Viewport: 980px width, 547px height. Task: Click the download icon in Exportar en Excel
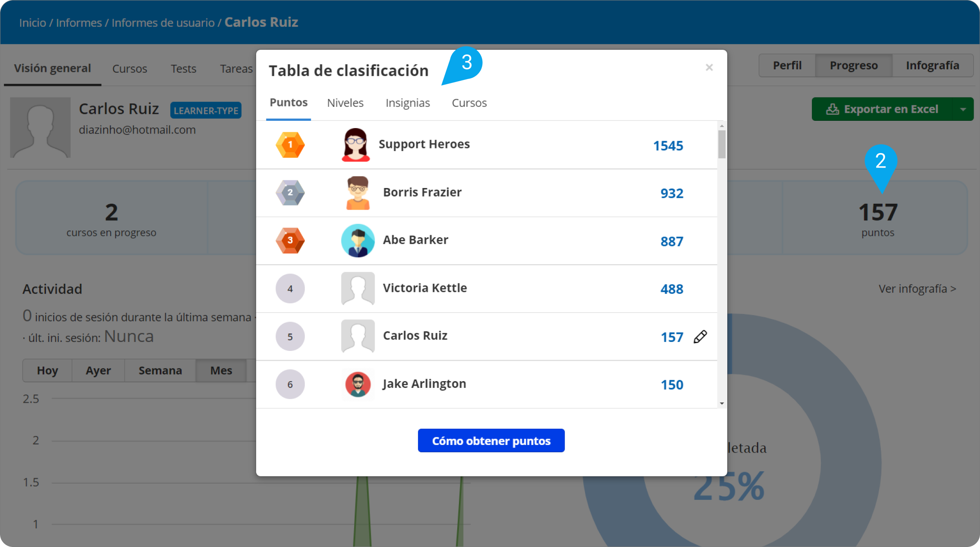point(832,109)
